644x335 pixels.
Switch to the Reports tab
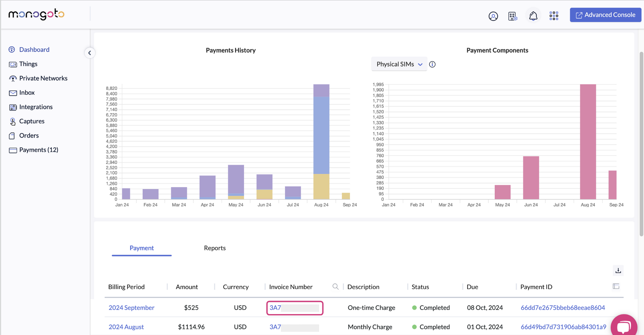[215, 248]
